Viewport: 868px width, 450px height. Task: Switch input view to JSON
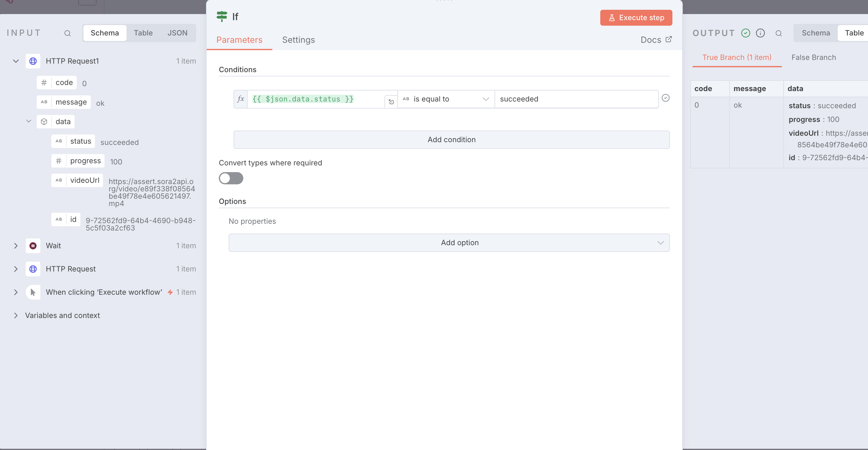tap(177, 33)
